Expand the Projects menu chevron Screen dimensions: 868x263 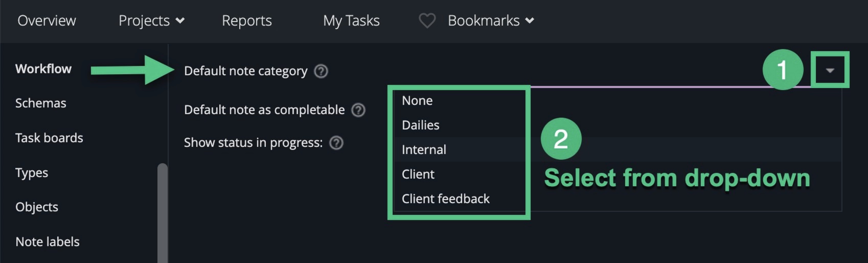tap(180, 21)
